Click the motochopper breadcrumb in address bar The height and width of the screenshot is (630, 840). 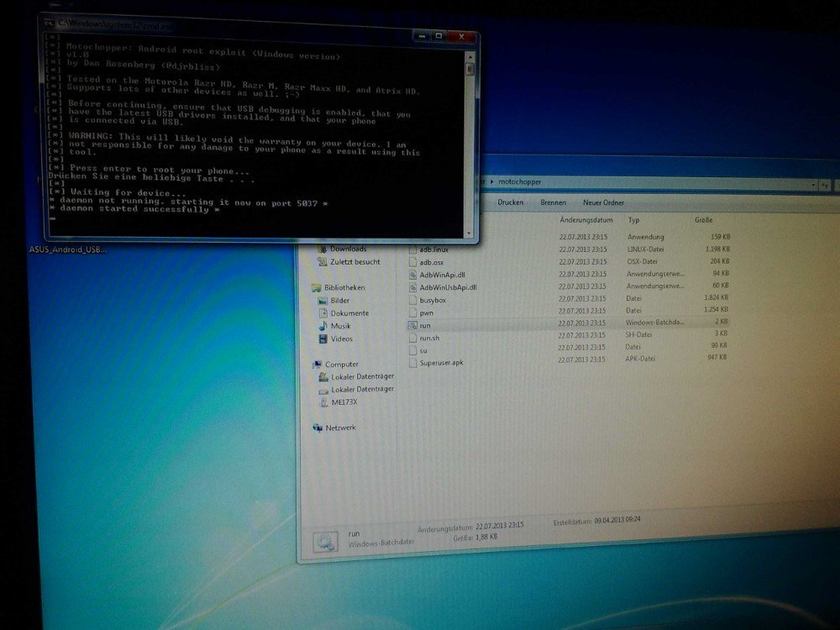click(x=520, y=181)
